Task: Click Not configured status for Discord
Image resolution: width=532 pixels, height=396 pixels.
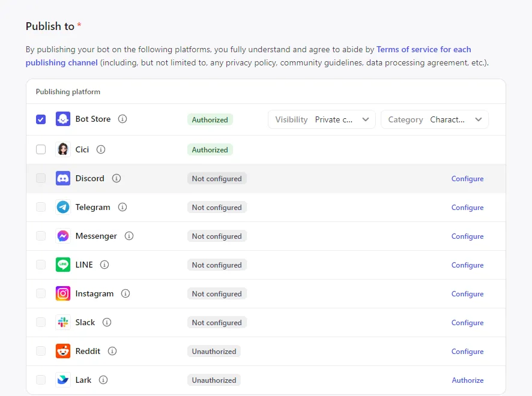Action: [217, 179]
